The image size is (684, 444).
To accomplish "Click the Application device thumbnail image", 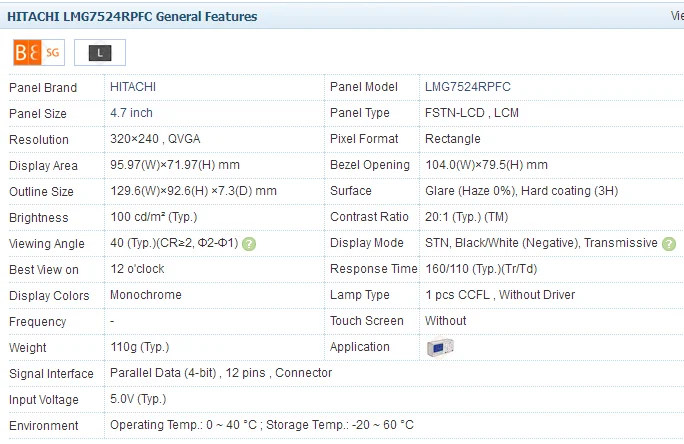I will 440,348.
